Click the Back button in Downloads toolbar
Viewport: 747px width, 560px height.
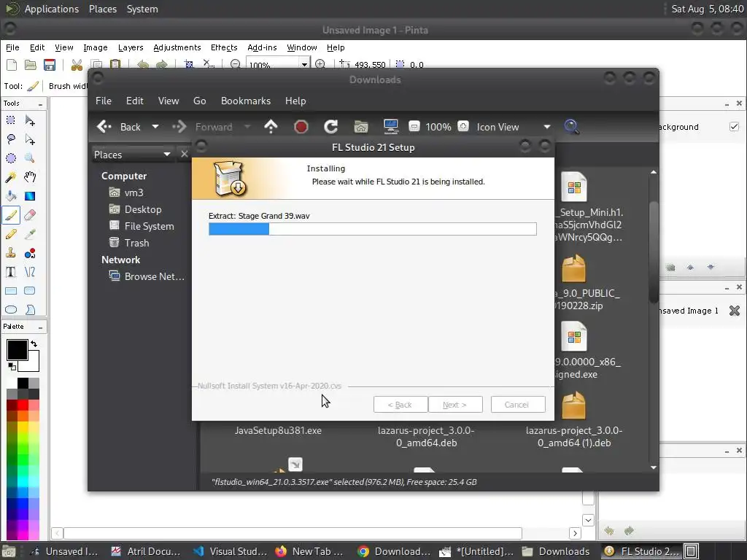pos(119,127)
